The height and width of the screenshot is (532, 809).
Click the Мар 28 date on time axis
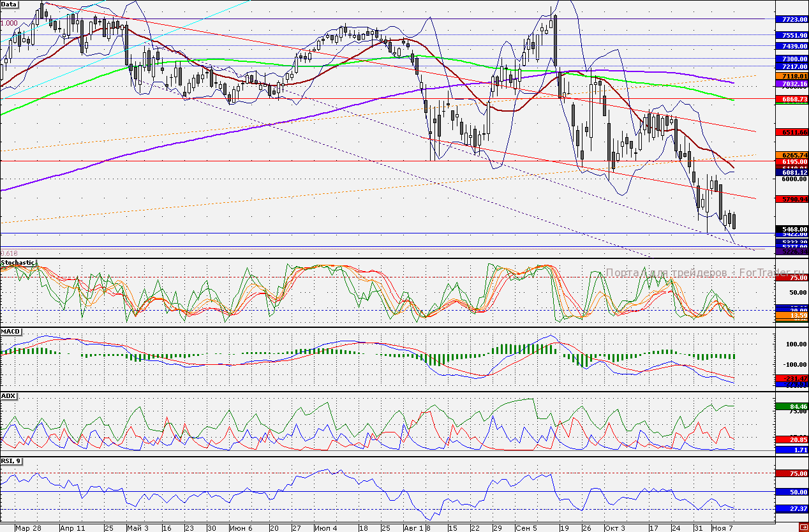tap(28, 528)
